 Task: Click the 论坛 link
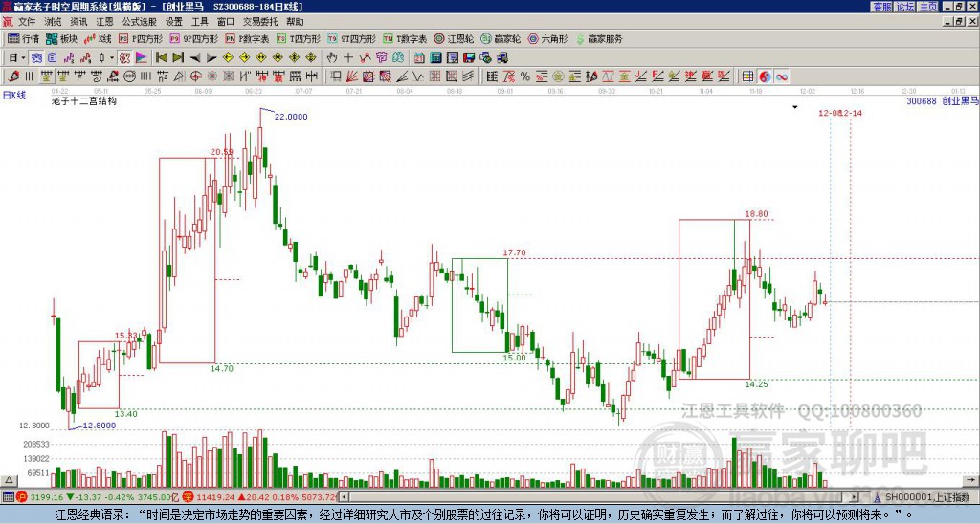tap(904, 7)
